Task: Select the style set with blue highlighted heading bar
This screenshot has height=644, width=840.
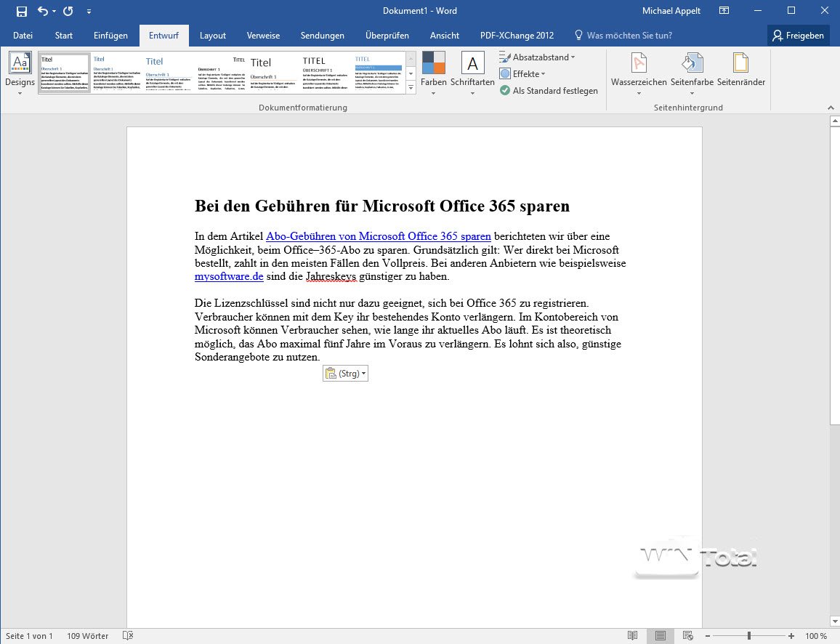Action: pyautogui.click(x=378, y=72)
